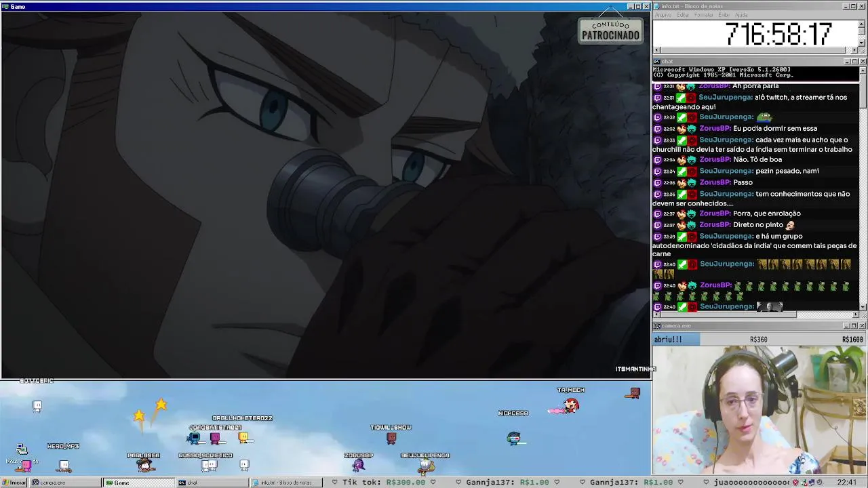This screenshot has width=868, height=488.
Task: Click the Game window title bar icon
Action: [x=5, y=6]
